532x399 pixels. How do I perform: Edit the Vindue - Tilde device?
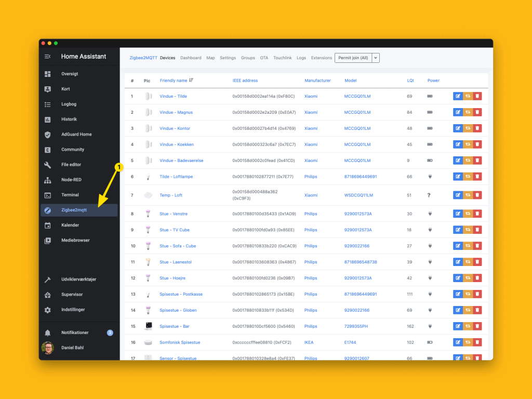click(458, 96)
